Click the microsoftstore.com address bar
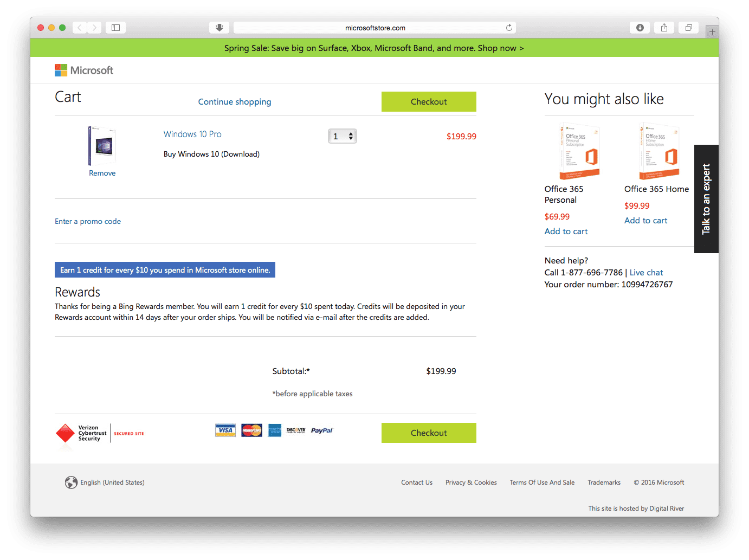 (x=374, y=28)
